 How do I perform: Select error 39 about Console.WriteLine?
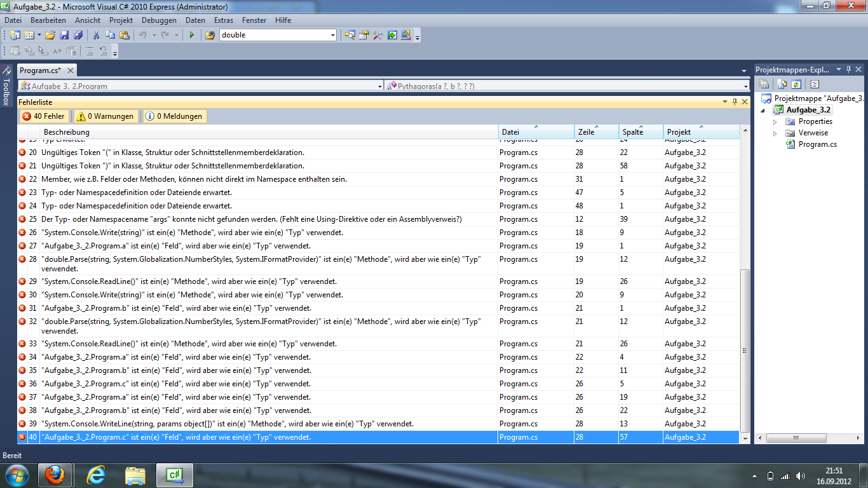(x=378, y=424)
